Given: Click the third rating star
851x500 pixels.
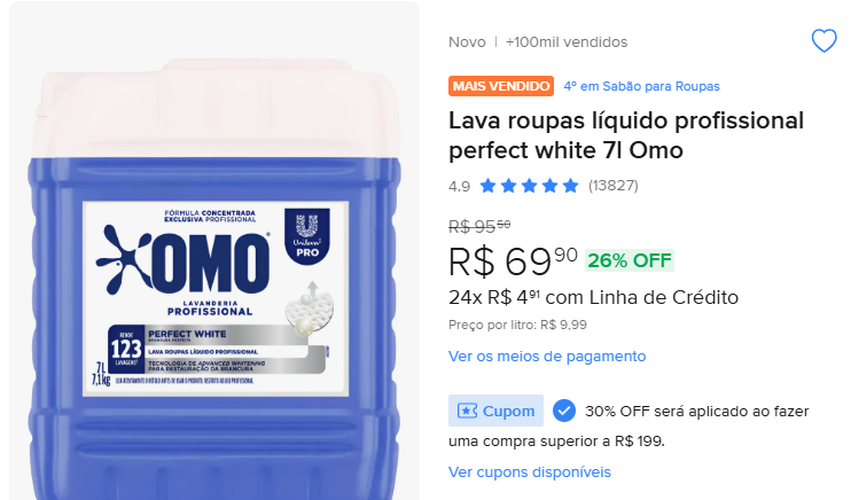Looking at the screenshot, I should tap(529, 186).
